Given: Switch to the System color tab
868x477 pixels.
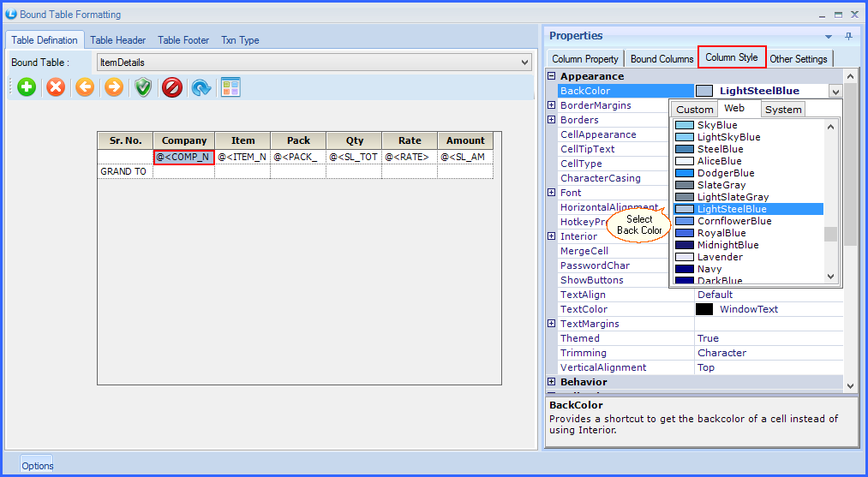Looking at the screenshot, I should point(783,110).
